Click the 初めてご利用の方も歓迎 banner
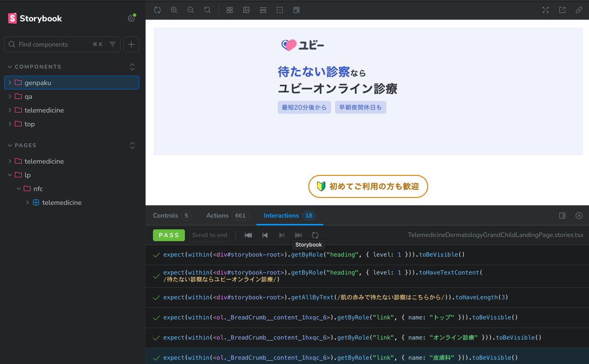The width and height of the screenshot is (589, 364). tap(368, 187)
